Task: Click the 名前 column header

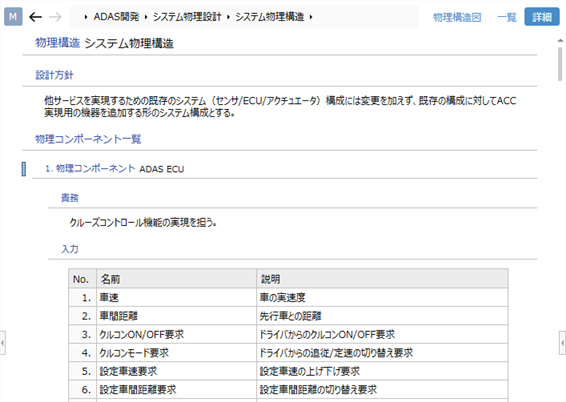Action: [176, 279]
